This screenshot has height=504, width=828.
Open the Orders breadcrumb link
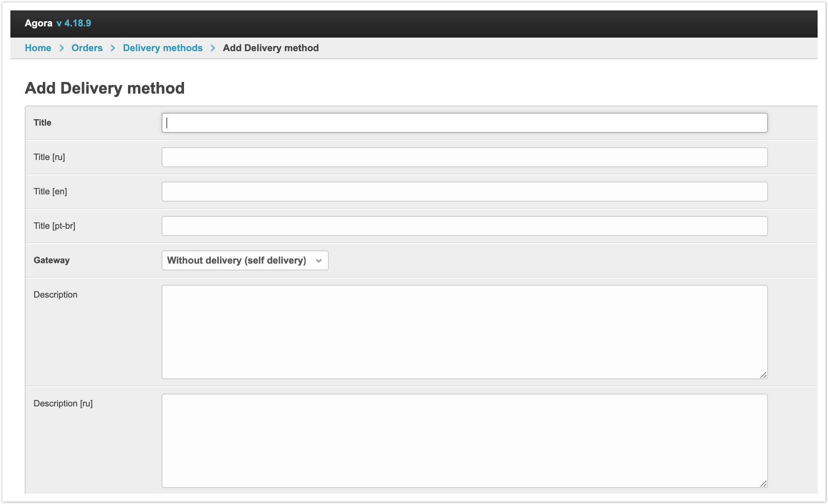pos(87,48)
